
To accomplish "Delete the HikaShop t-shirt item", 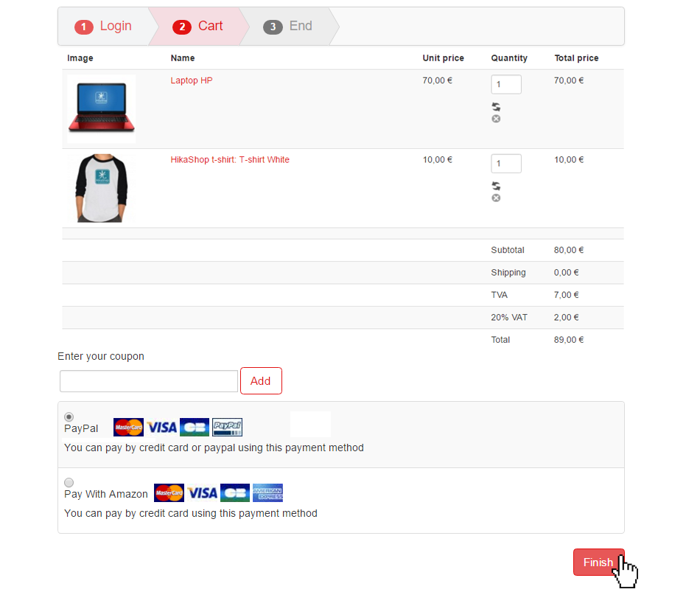I will (496, 198).
